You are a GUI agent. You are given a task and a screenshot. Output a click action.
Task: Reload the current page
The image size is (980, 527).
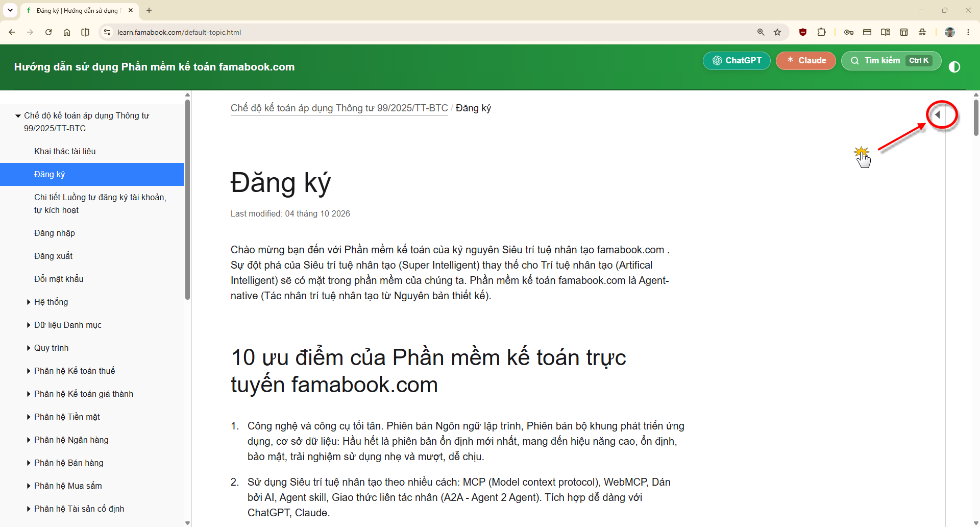click(48, 32)
